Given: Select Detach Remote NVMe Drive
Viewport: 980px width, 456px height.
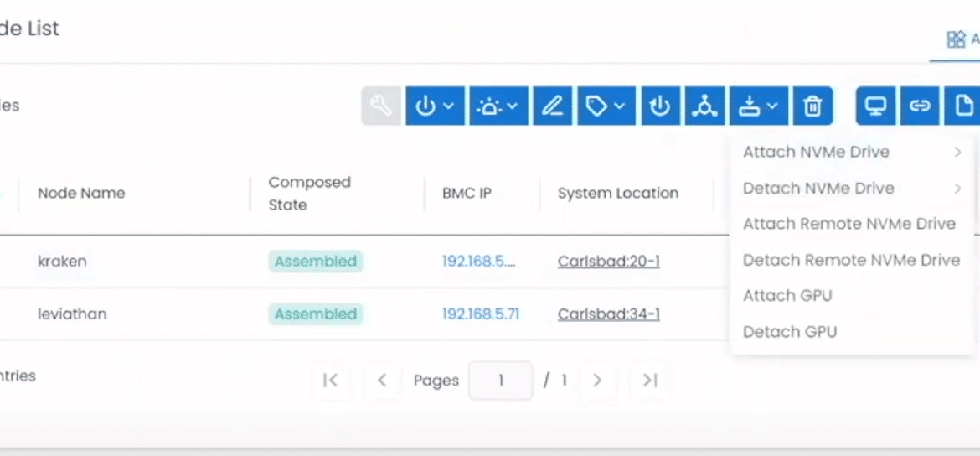Looking at the screenshot, I should click(852, 260).
